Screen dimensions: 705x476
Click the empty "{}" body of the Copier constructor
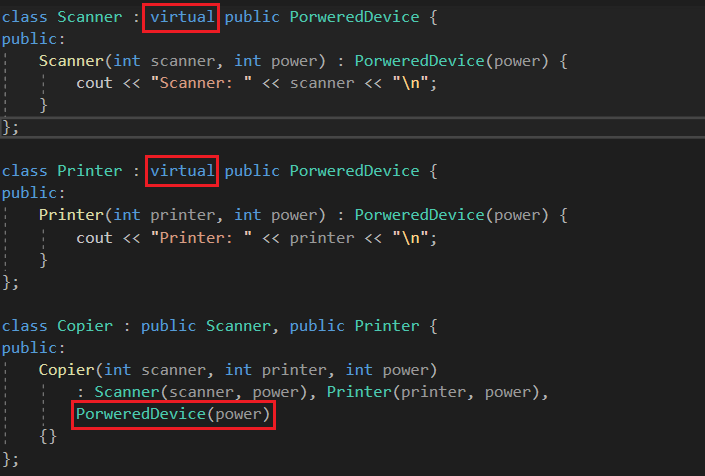[48, 436]
